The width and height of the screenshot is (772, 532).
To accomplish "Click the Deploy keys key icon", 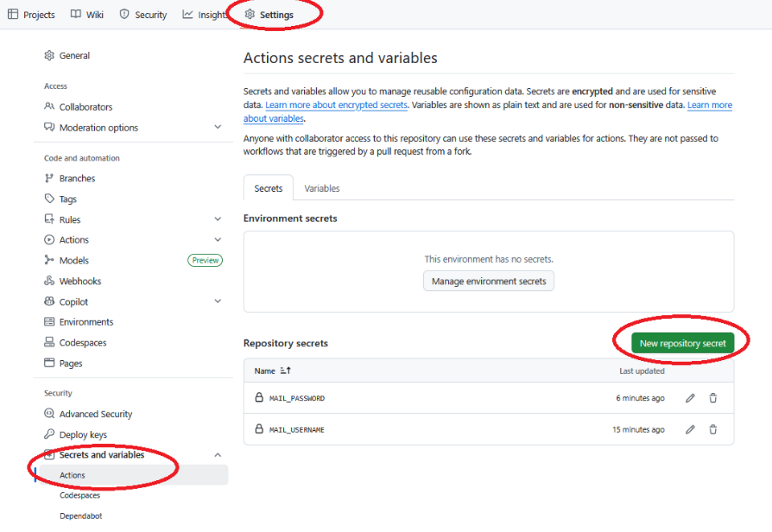I will 49,435.
